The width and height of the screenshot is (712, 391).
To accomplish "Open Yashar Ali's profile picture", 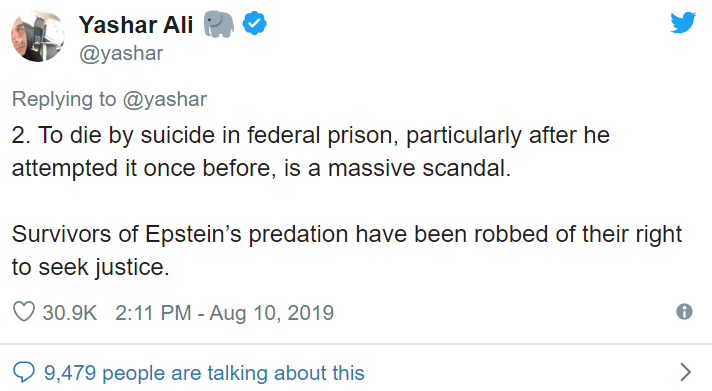I will point(38,36).
